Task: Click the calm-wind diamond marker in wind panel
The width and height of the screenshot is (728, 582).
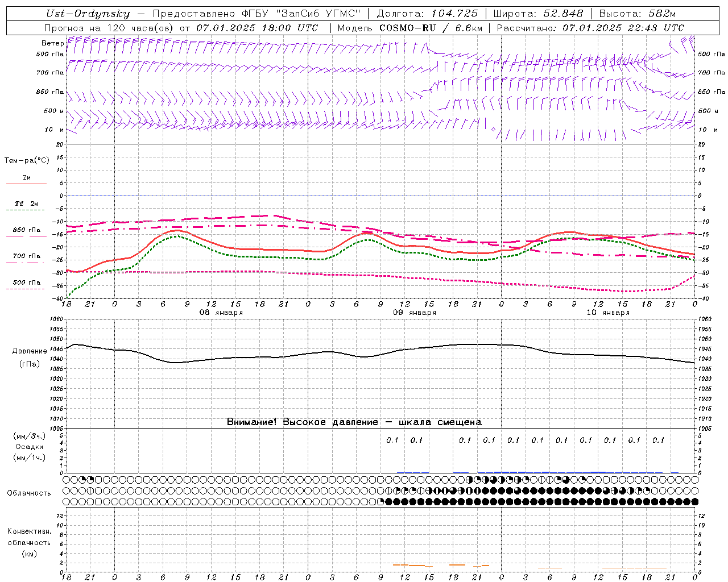Action: coord(493,130)
